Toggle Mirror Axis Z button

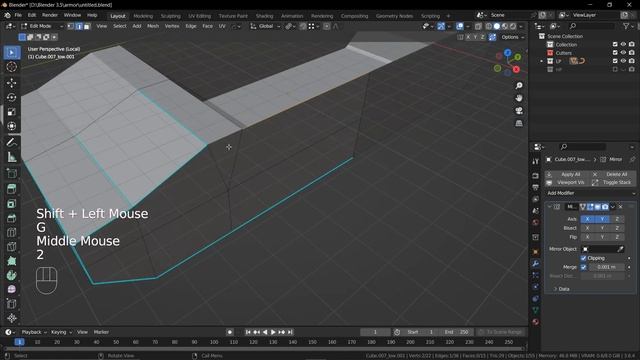(617, 219)
